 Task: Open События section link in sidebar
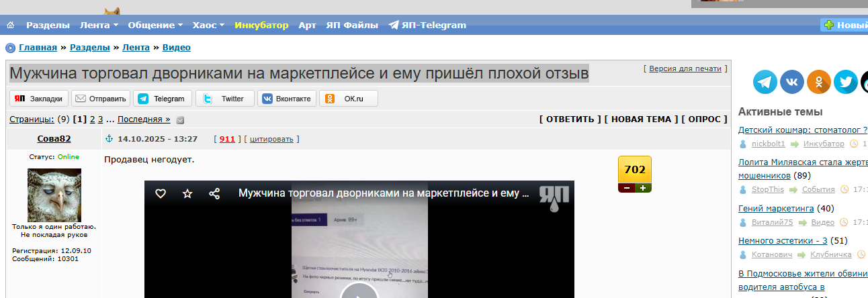(819, 190)
